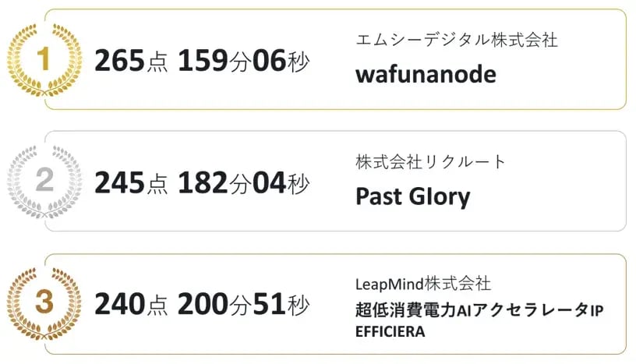Viewport: 636px width, 364px height.
Task: Click the silver second-place laurel badge
Action: click(x=44, y=182)
